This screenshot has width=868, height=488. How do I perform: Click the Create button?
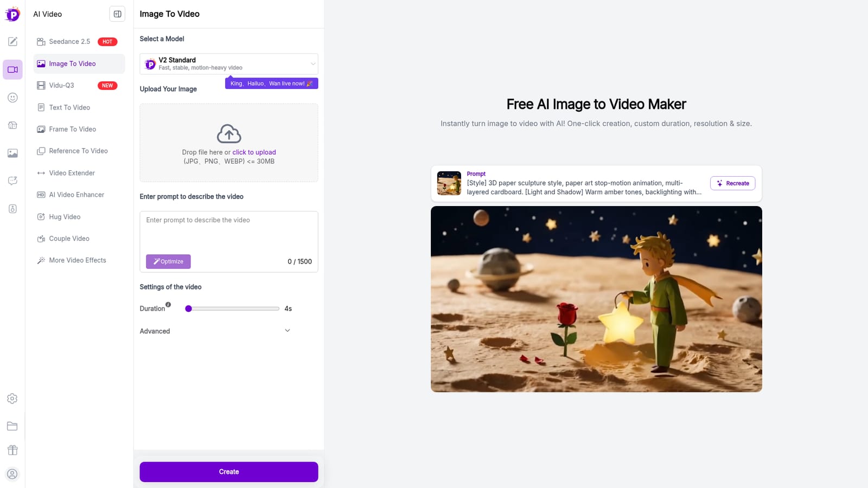click(229, 472)
